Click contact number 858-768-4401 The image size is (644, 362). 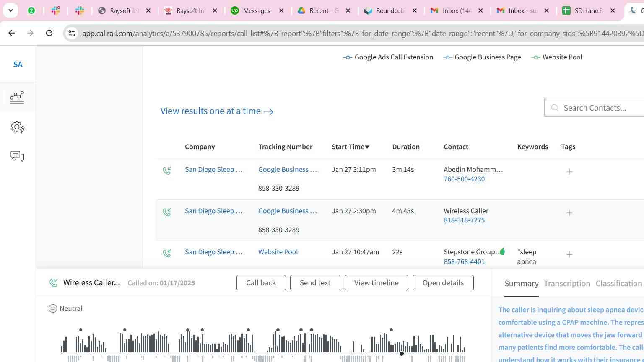pyautogui.click(x=464, y=261)
